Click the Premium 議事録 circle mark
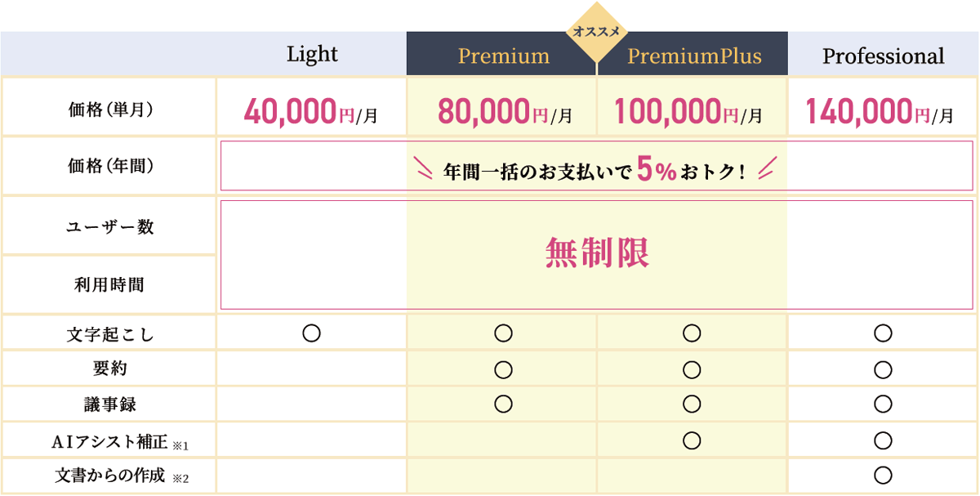Image resolution: width=980 pixels, height=496 pixels. click(x=503, y=404)
